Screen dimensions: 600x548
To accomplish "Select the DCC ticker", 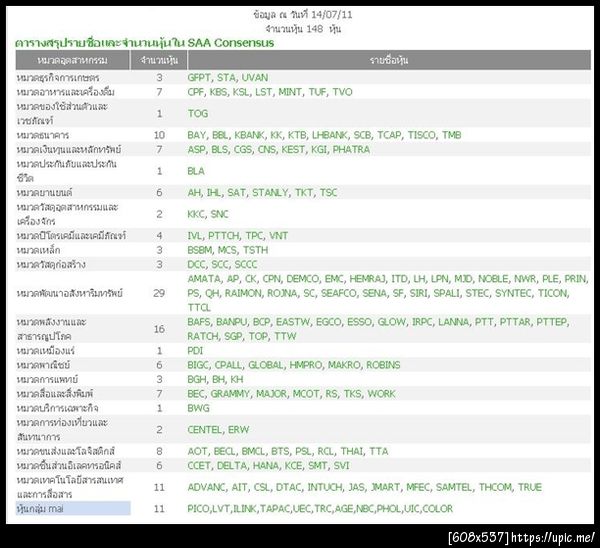I will [196, 265].
